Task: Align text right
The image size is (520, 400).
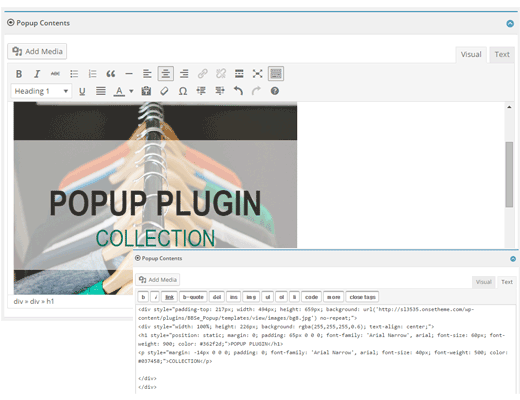Action: coord(184,74)
